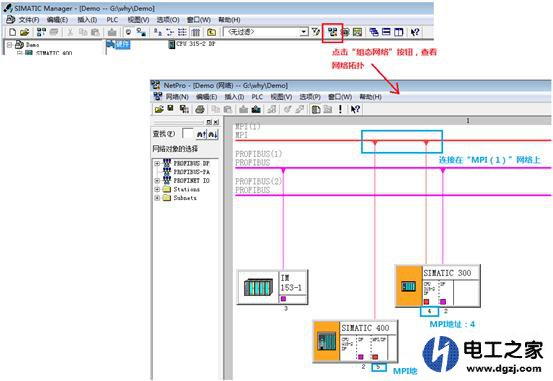Click the red MPI interface square on SIMATIC 300
Screen dimensions: 553x381
[x=426, y=302]
